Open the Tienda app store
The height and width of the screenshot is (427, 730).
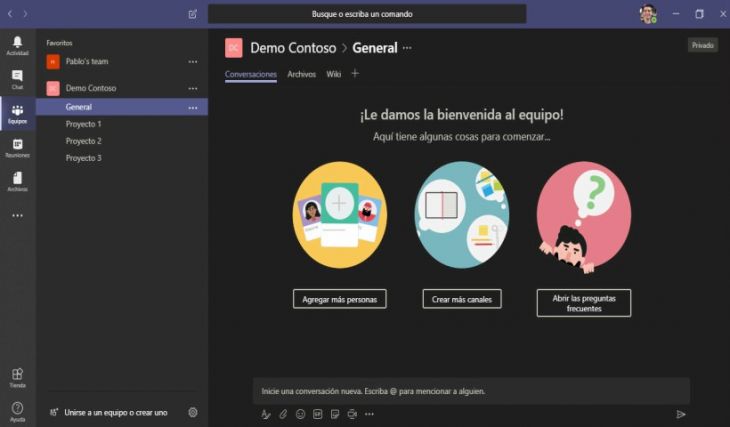click(x=17, y=377)
